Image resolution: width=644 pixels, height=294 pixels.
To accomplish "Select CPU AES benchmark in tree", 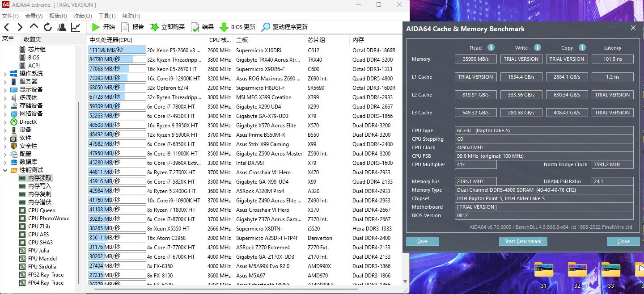I will (38, 234).
